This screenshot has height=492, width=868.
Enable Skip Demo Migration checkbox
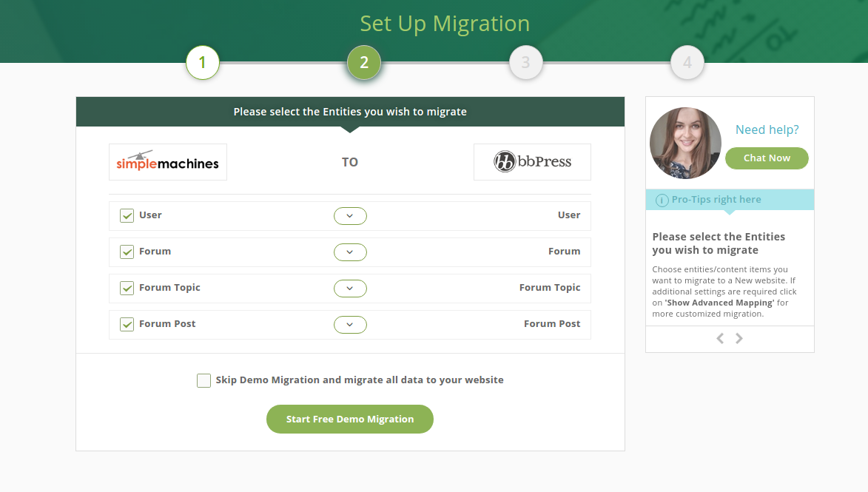[203, 381]
